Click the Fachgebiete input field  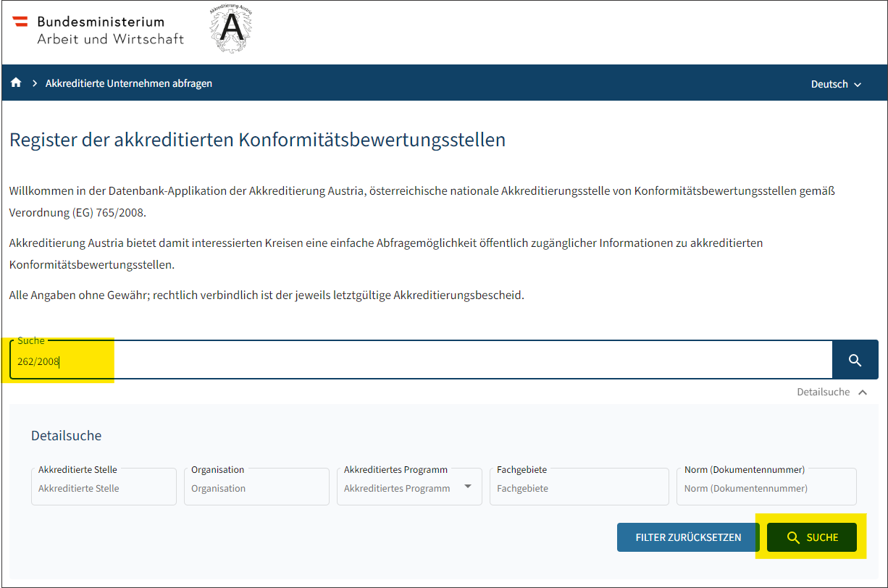point(579,488)
